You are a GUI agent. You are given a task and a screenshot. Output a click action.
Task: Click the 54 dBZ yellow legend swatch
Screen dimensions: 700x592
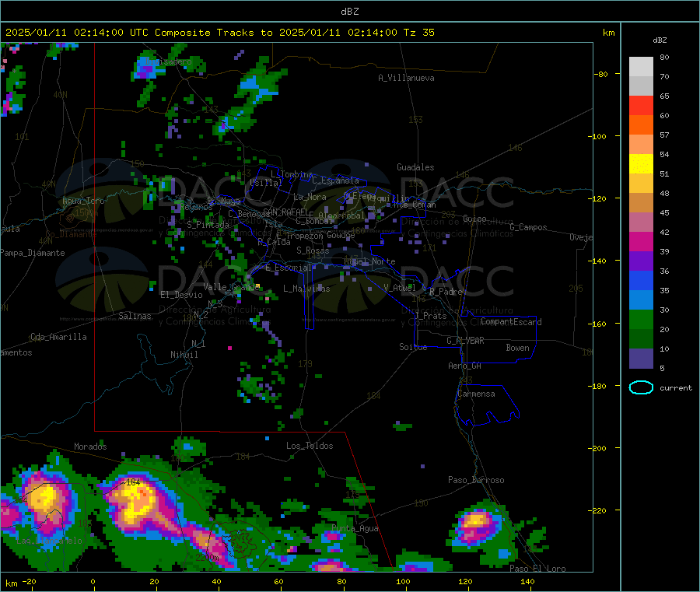(x=641, y=164)
